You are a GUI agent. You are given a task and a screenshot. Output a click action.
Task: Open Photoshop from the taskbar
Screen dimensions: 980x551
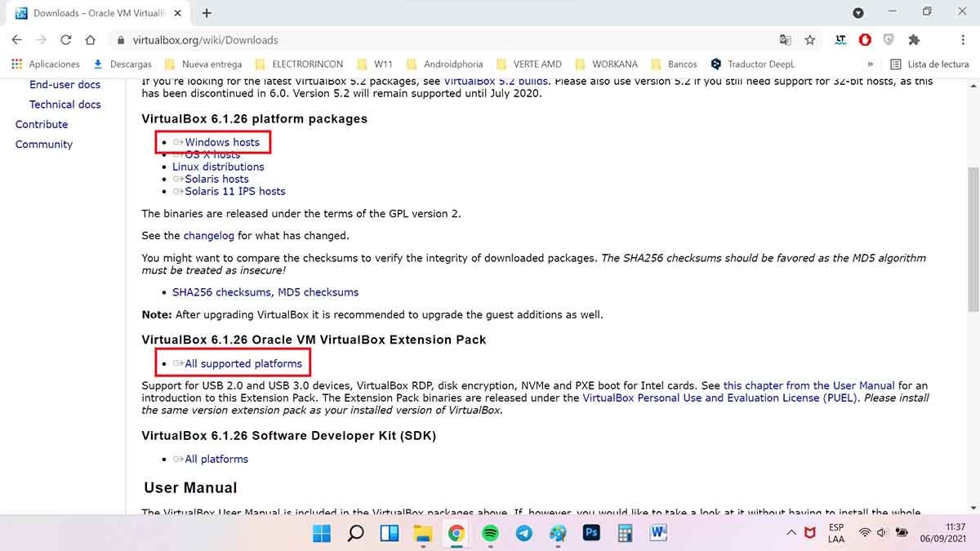(591, 533)
